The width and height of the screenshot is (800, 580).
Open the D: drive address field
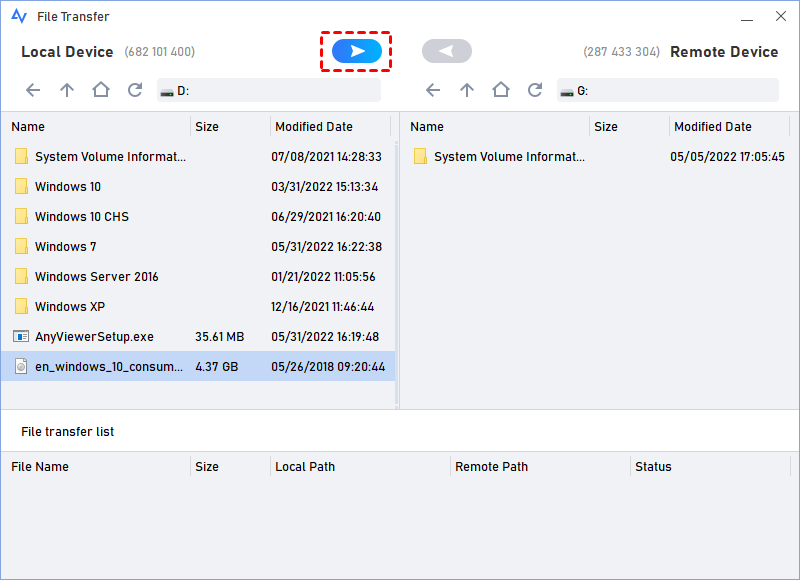point(270,89)
